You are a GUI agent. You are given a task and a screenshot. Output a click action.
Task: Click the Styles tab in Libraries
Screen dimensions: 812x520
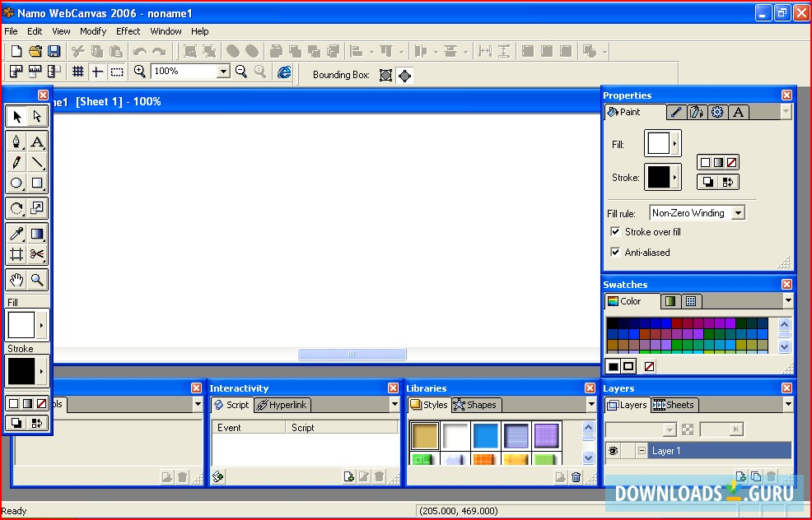[x=429, y=405]
